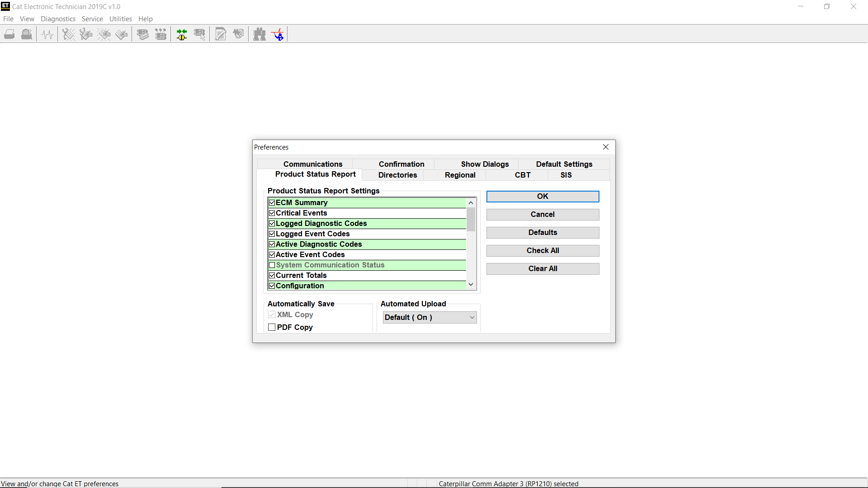The image size is (868, 488).
Task: Uncheck the Critical Events checkbox
Action: tap(272, 213)
